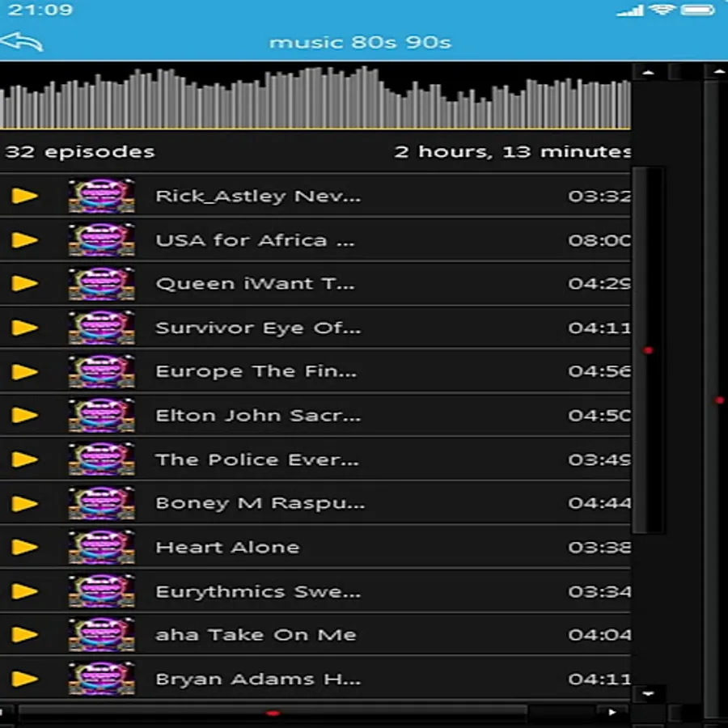This screenshot has width=728, height=728.
Task: Play aha Take On Me track
Action: (24, 635)
